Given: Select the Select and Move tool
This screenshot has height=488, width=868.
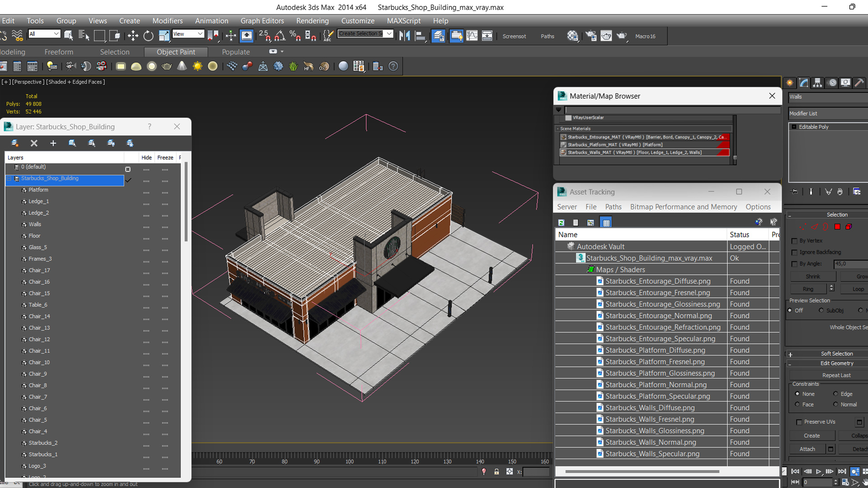Looking at the screenshot, I should (133, 36).
